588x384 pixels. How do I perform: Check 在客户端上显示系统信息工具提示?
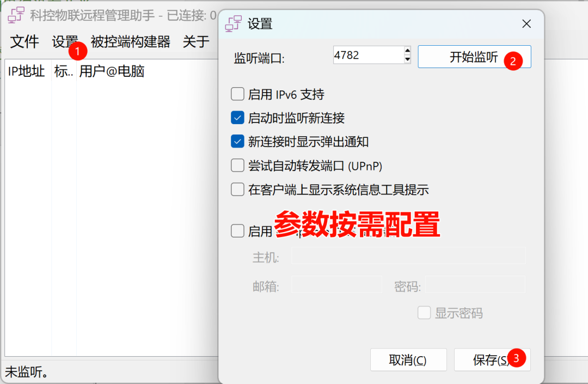(237, 190)
